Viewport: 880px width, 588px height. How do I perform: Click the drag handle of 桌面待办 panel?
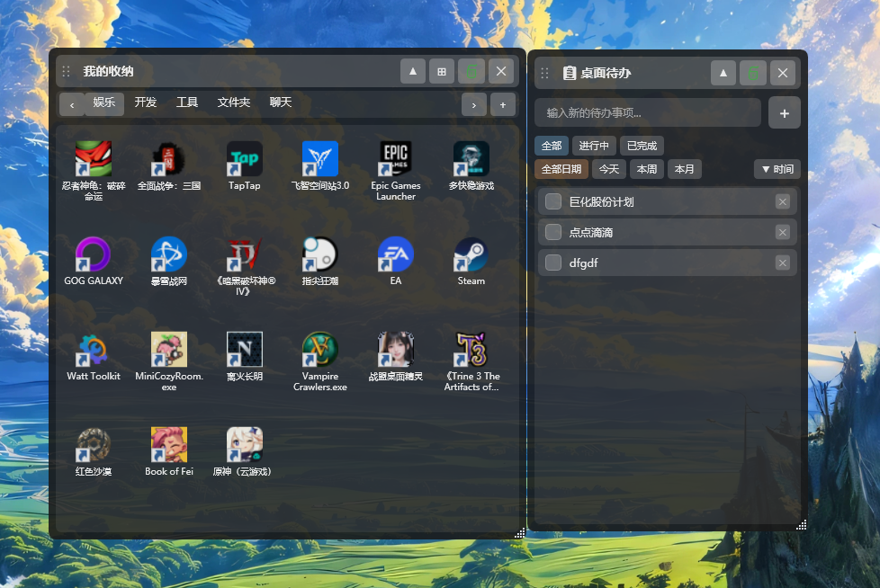click(544, 73)
